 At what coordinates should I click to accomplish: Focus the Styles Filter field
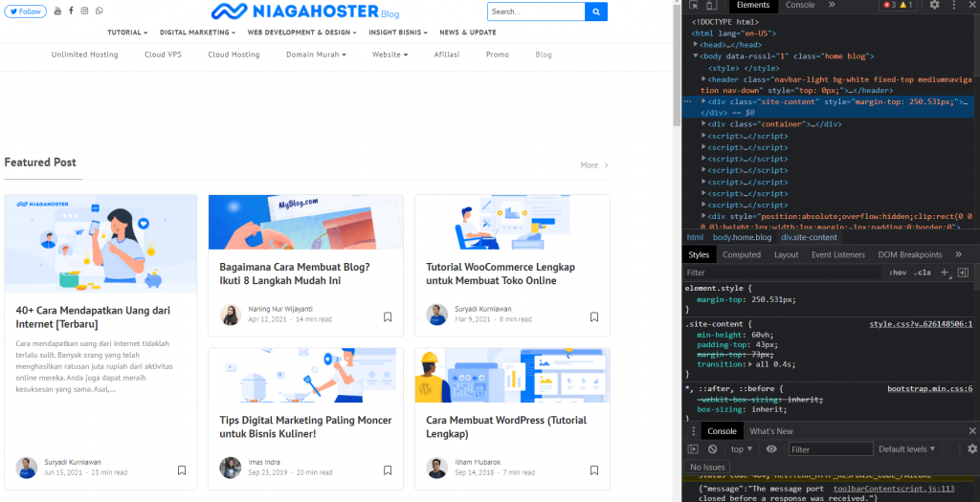[x=782, y=273]
